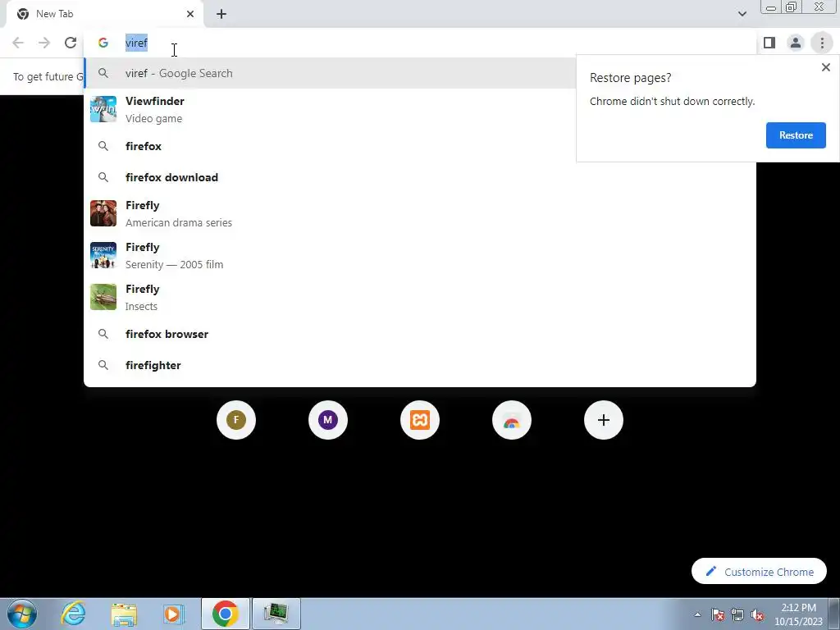Launch Internet Explorer from taskbar
The height and width of the screenshot is (630, 840).
coord(73,614)
